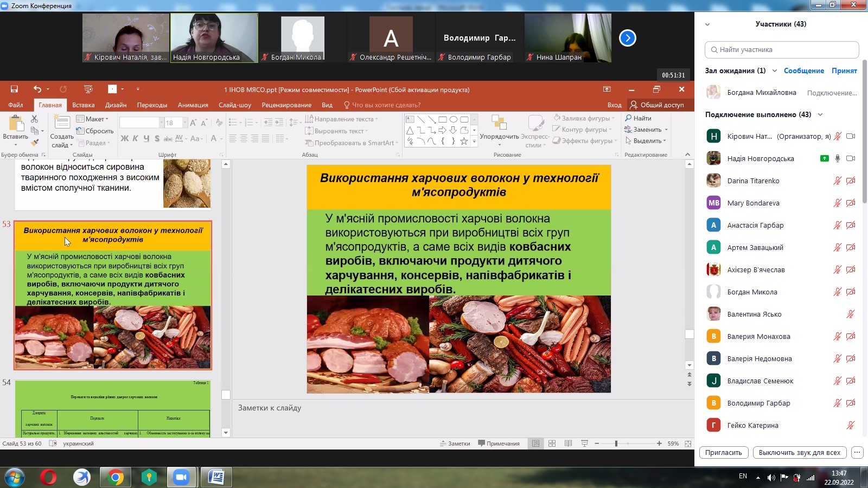Open the Вставка ribbon tab
The image size is (868, 488).
pos(83,105)
